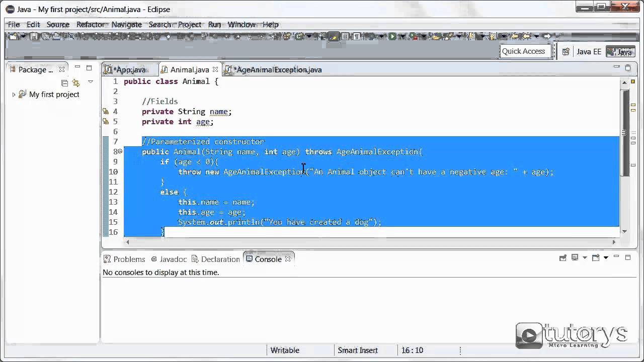Toggle Pin Console button
The image size is (644, 362).
click(563, 258)
